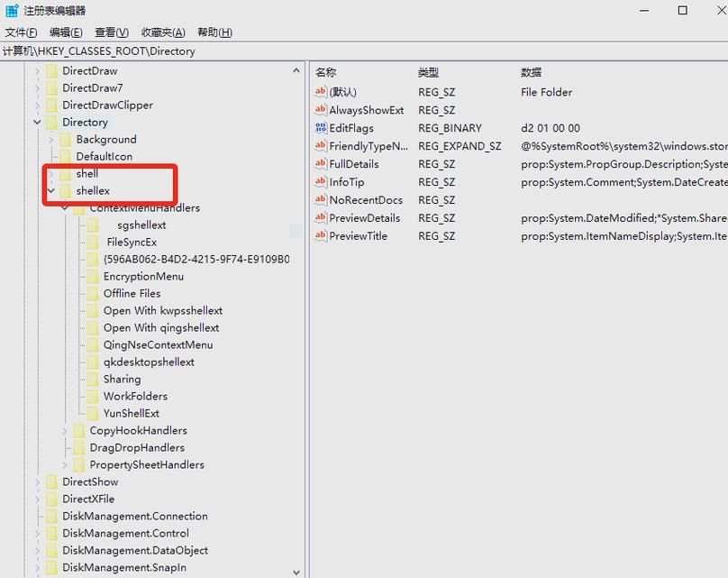Select the FriendlyTypeName value icon
Viewport: 728px width, 578px height.
[x=320, y=146]
